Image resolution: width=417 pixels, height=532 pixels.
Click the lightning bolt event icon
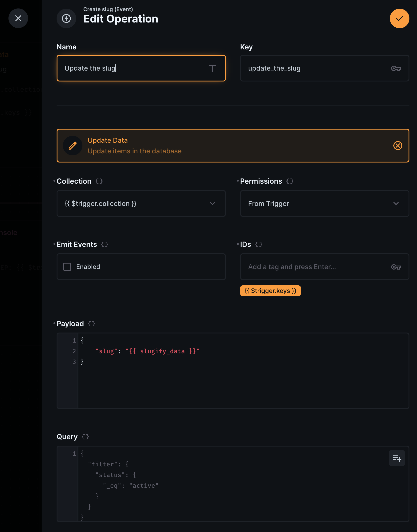click(x=66, y=18)
